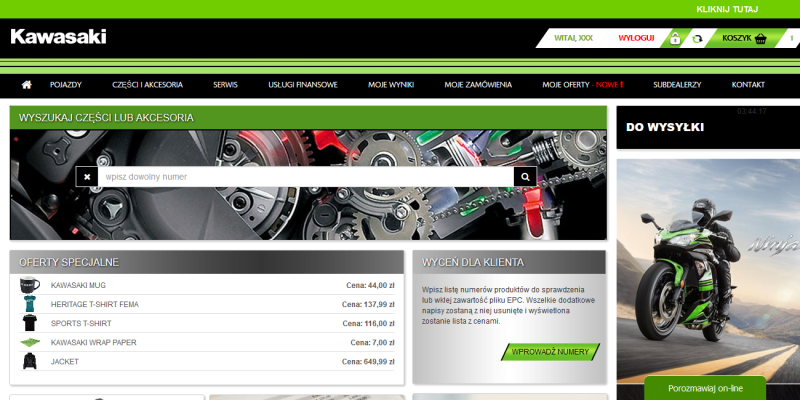Open the Heritage T-Shirt Fema offer

point(109,304)
